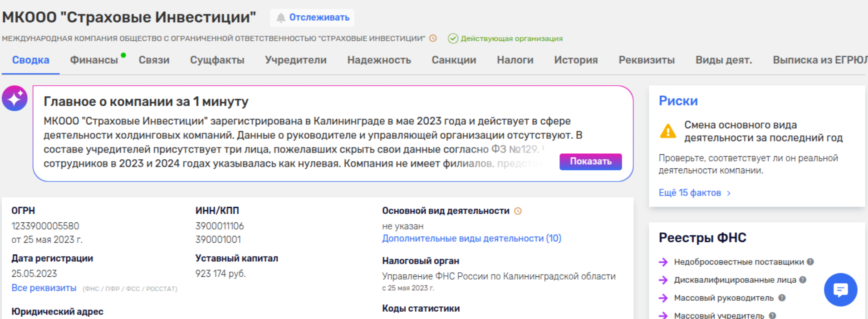
Task: Open the Массовый учредитель registry link
Action: click(x=719, y=315)
